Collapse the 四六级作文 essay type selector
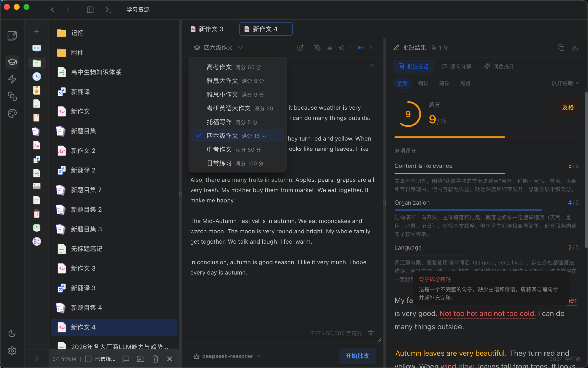Screen dimensions: 588x368 218,48
